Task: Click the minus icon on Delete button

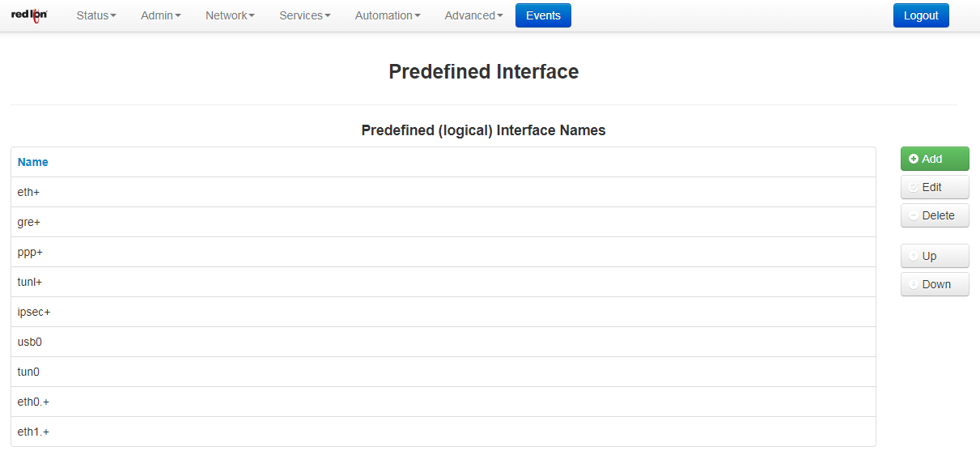Action: coord(914,215)
